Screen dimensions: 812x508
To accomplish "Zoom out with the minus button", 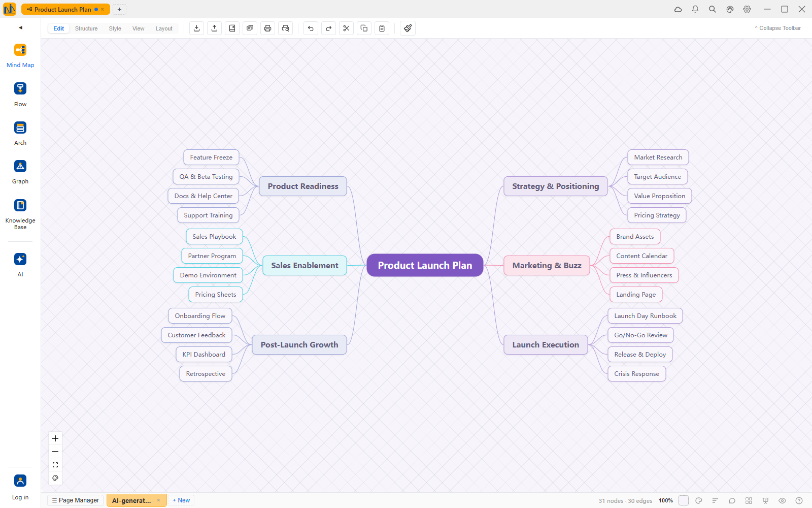I will [x=55, y=452].
